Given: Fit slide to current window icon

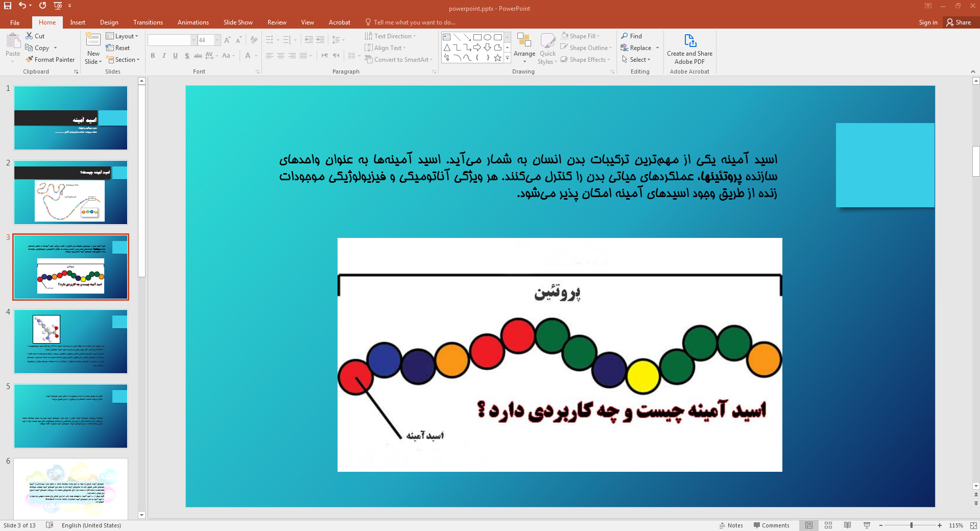Looking at the screenshot, I should [x=973, y=525].
